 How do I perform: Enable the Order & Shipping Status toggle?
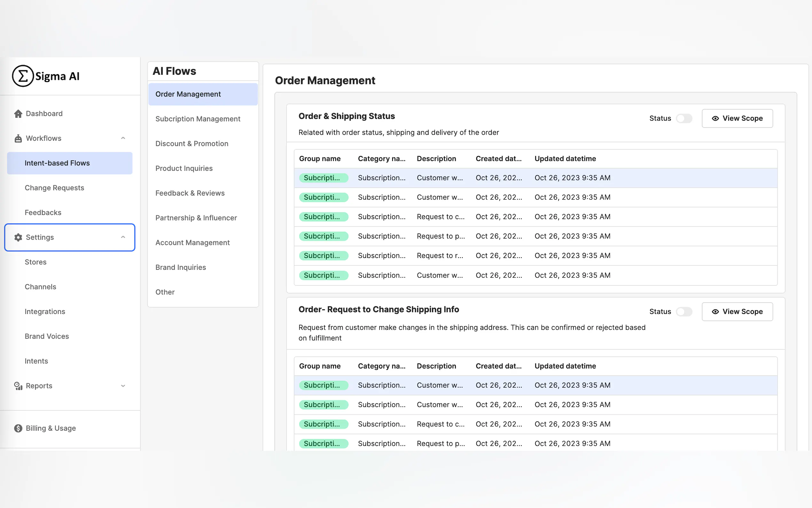tap(684, 118)
